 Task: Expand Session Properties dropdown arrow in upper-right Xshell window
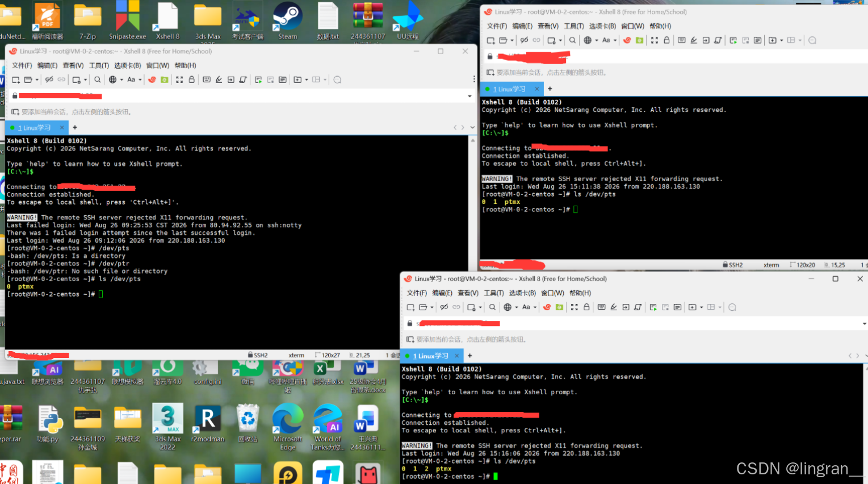(560, 41)
